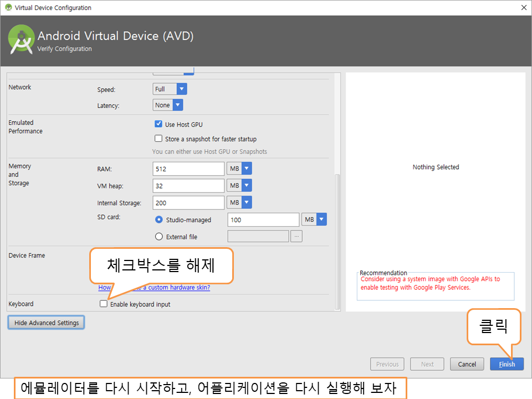Click Hide Advanced Settings button
Viewport: 532px width, 399px height.
click(47, 323)
